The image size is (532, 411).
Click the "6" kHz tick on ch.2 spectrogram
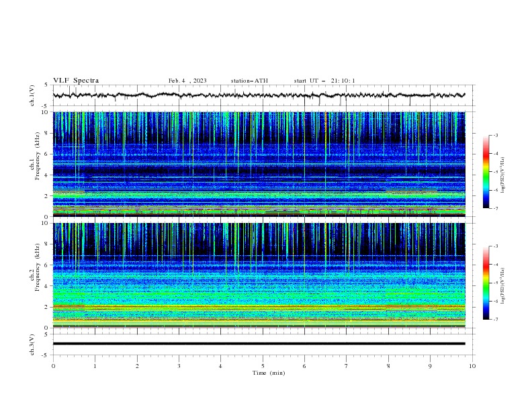(47, 265)
